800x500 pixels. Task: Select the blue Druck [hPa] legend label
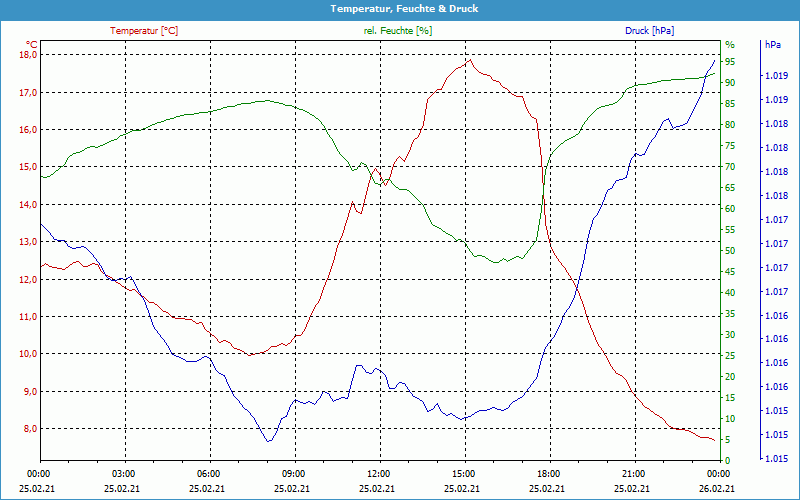(649, 31)
